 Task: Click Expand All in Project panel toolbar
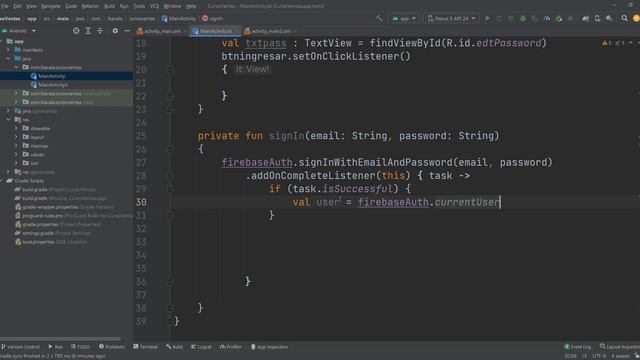88,31
